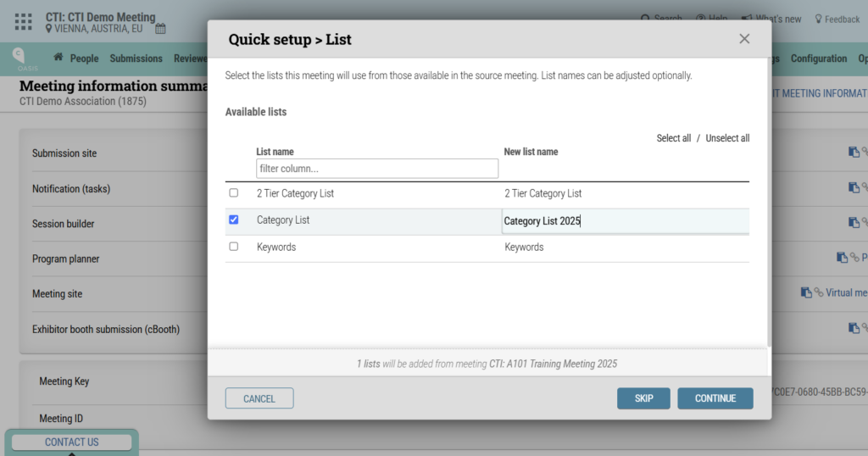Close the Quick setup dialog with X
This screenshot has height=456, width=868.
click(x=744, y=39)
